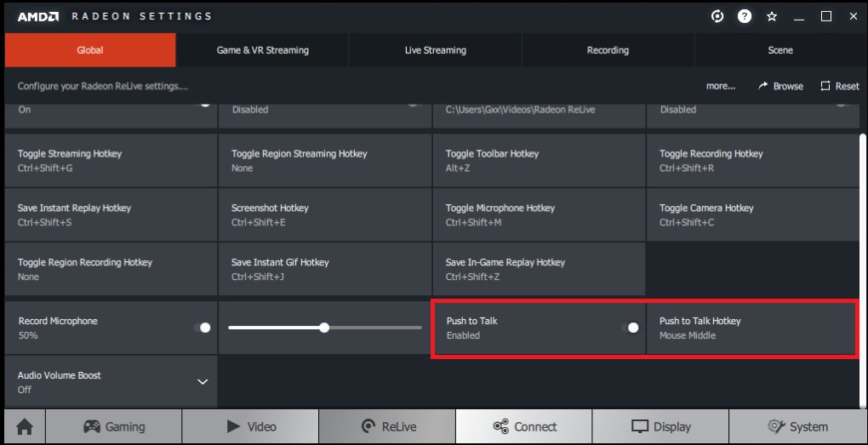Switch to the Recording tab
The image size is (868, 445).
[608, 50]
